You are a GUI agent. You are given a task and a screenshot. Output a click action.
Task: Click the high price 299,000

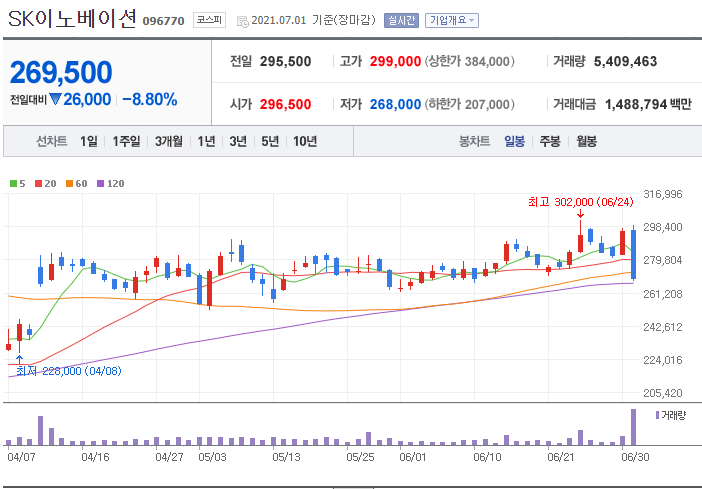point(395,61)
